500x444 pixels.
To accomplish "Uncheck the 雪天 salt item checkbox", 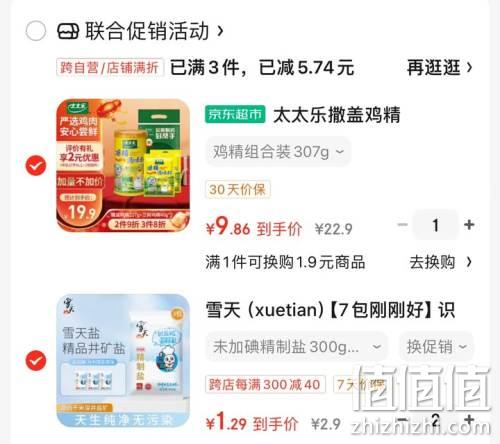I will coord(36,360).
